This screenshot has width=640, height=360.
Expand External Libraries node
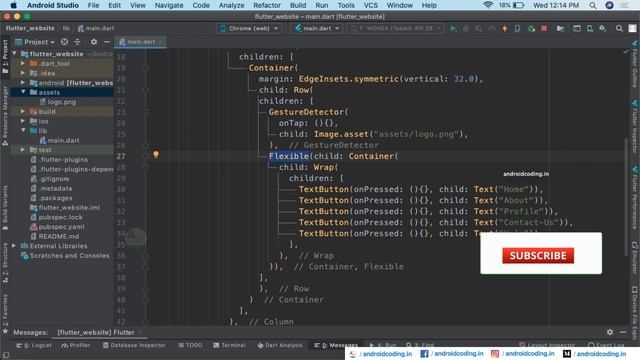tap(14, 246)
